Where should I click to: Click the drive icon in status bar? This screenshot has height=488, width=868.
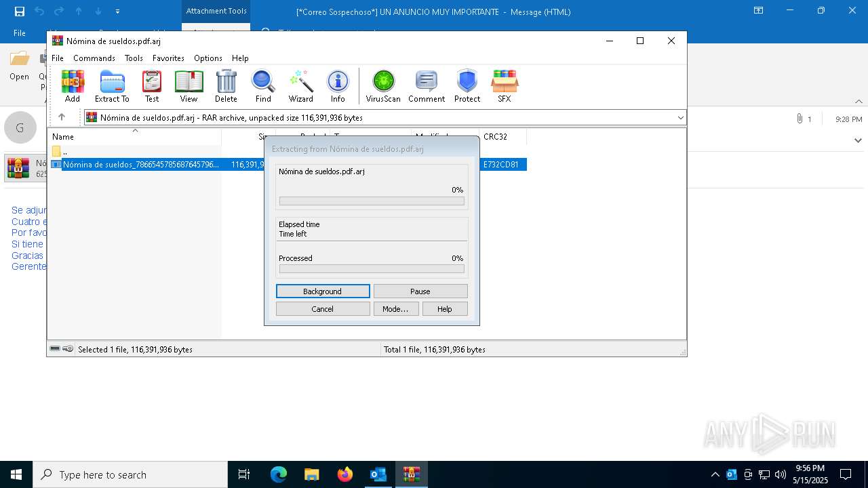[x=55, y=349]
